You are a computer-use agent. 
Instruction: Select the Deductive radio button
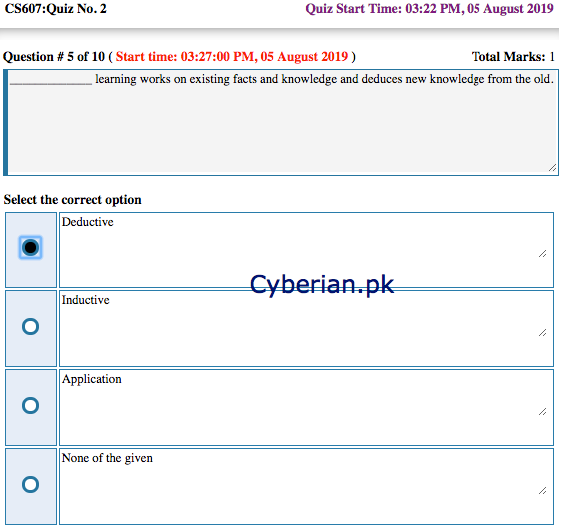(x=30, y=248)
